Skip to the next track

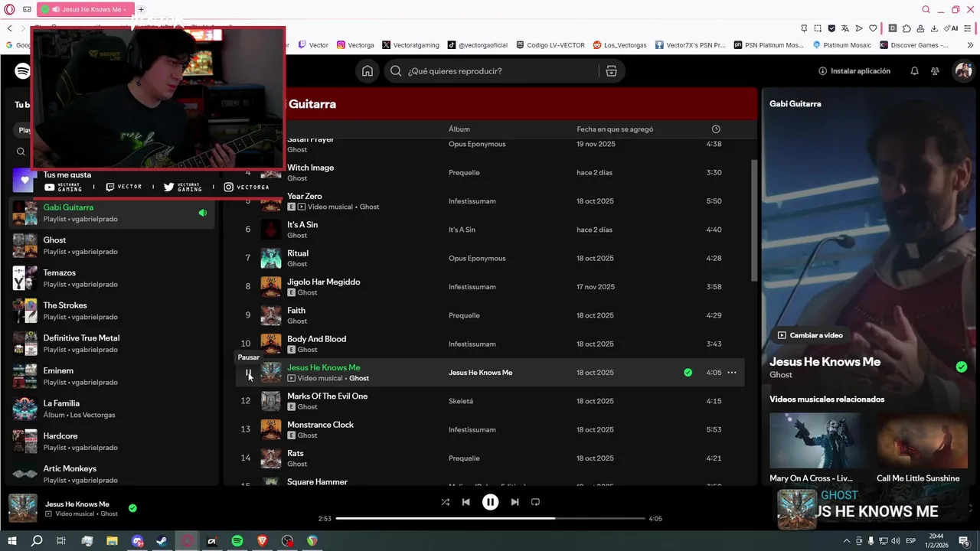click(514, 502)
